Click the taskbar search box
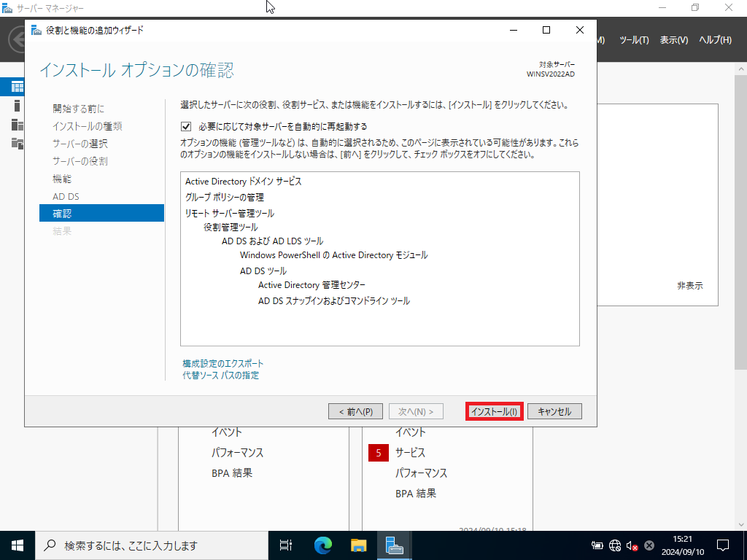747x560 pixels. point(152,545)
